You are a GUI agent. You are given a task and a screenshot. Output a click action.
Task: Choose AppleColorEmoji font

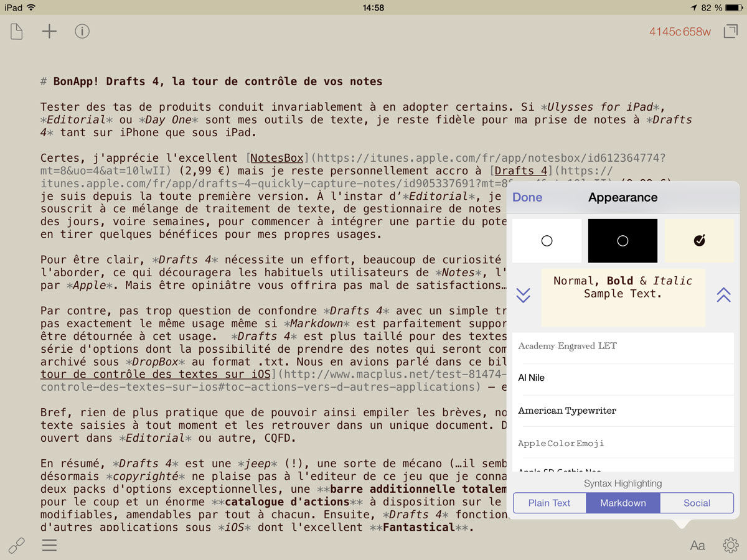coord(623,443)
